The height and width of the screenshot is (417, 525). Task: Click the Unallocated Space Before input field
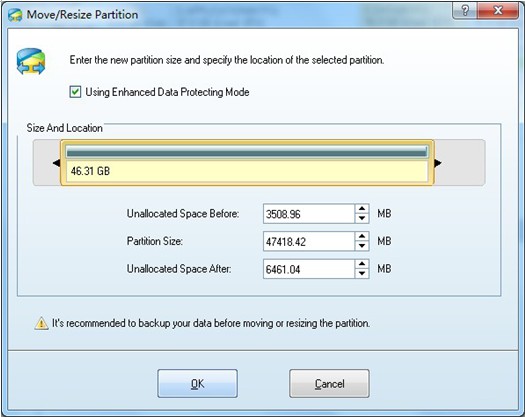(309, 214)
